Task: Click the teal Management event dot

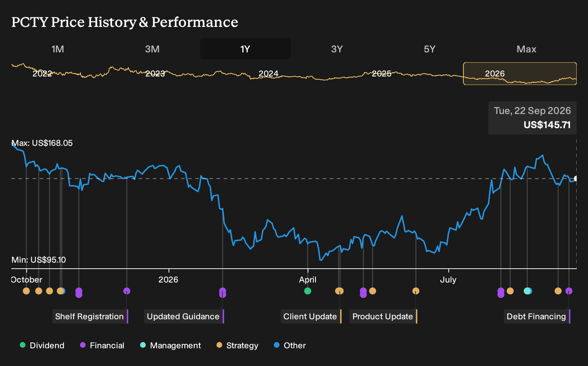Action: [x=527, y=291]
